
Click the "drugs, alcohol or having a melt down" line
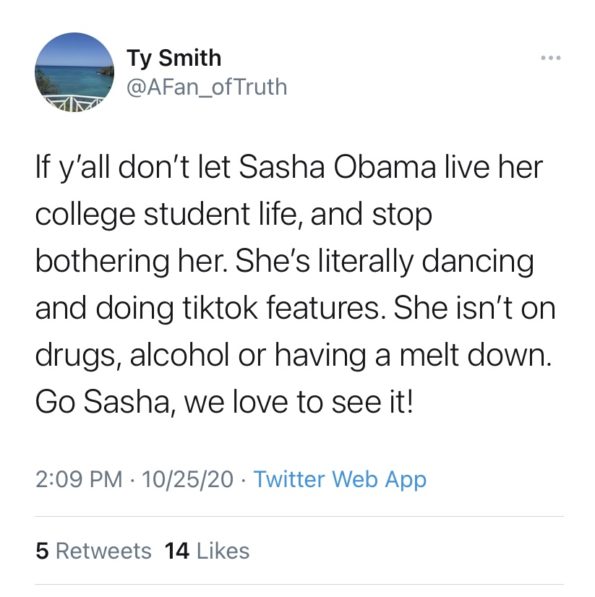pyautogui.click(x=294, y=356)
